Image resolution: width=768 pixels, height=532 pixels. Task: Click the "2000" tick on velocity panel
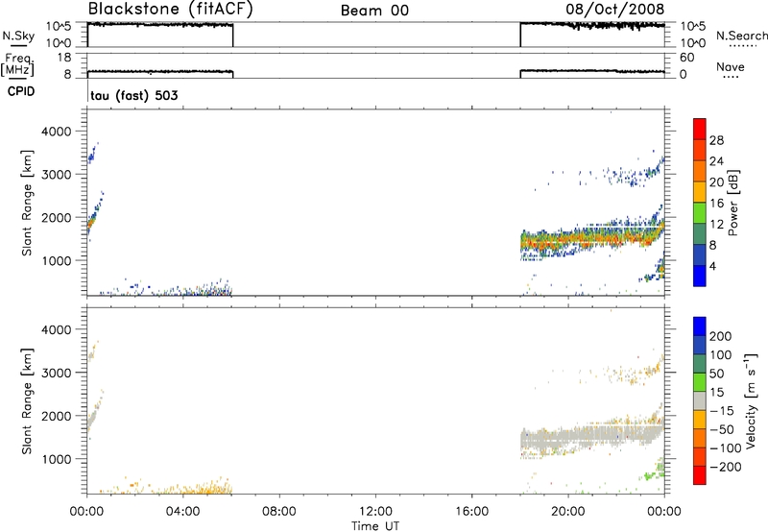[x=57, y=416]
